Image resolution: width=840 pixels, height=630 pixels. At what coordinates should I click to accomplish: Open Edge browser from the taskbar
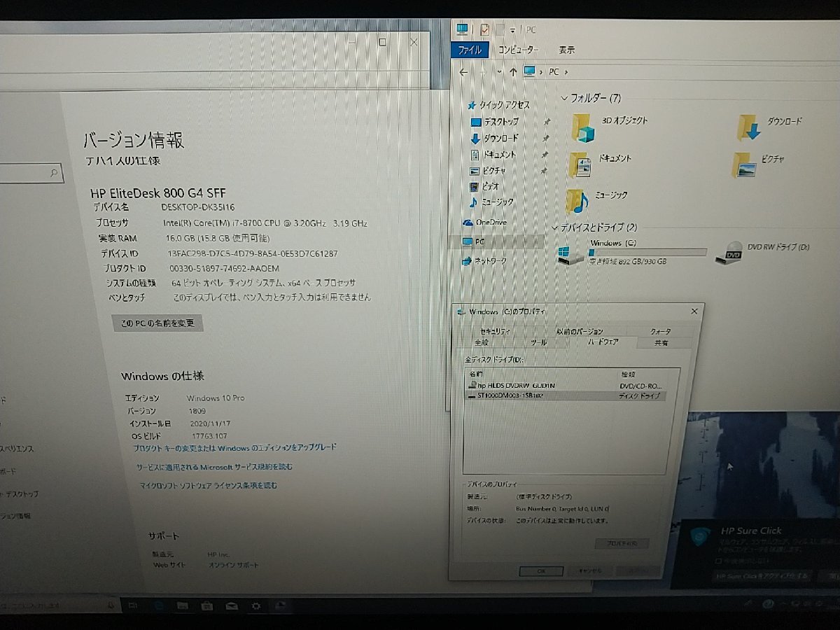click(158, 605)
